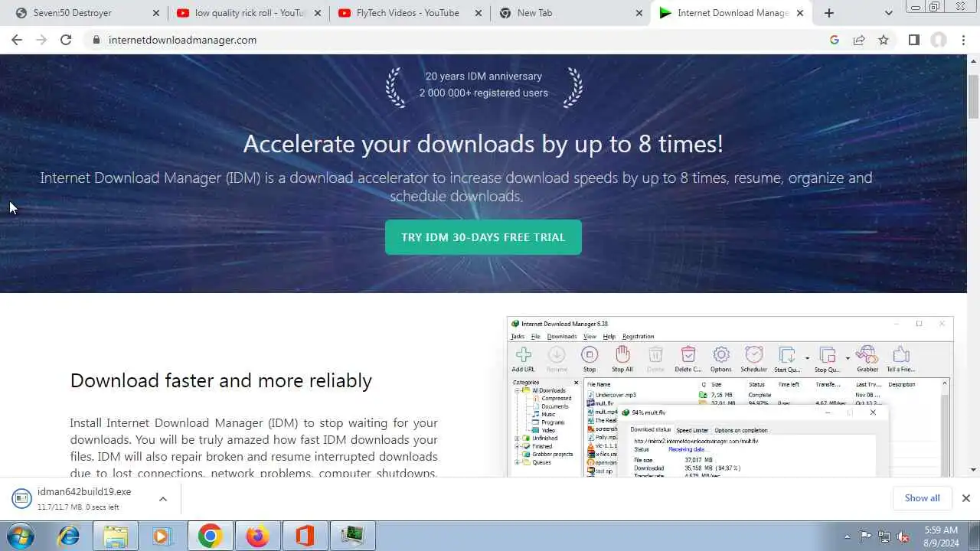Share this page using the share icon
This screenshot has width=980, height=551.
point(859,40)
